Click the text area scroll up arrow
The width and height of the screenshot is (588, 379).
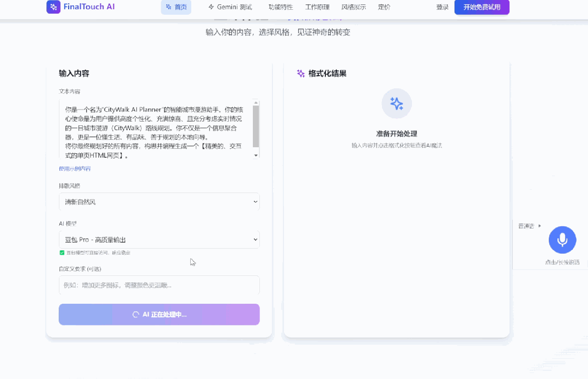[x=256, y=103]
